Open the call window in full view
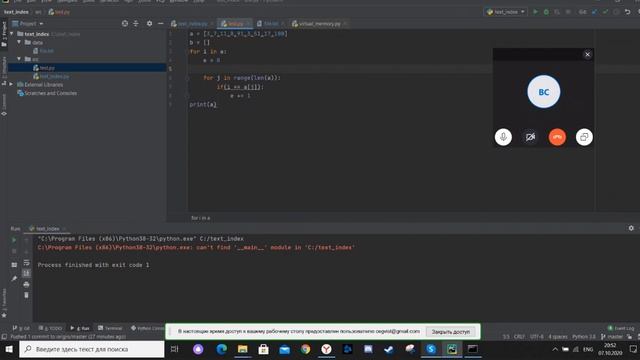The width and height of the screenshot is (640, 360). [x=584, y=137]
